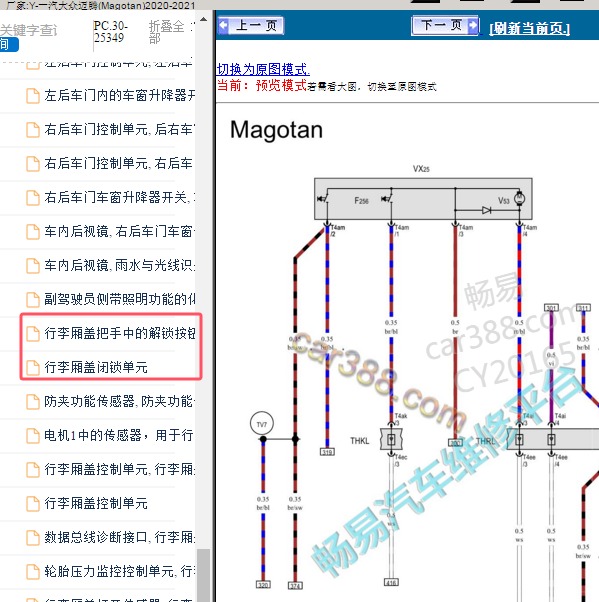Click the V53 motor symbol
The width and height of the screenshot is (599, 602).
(520, 198)
